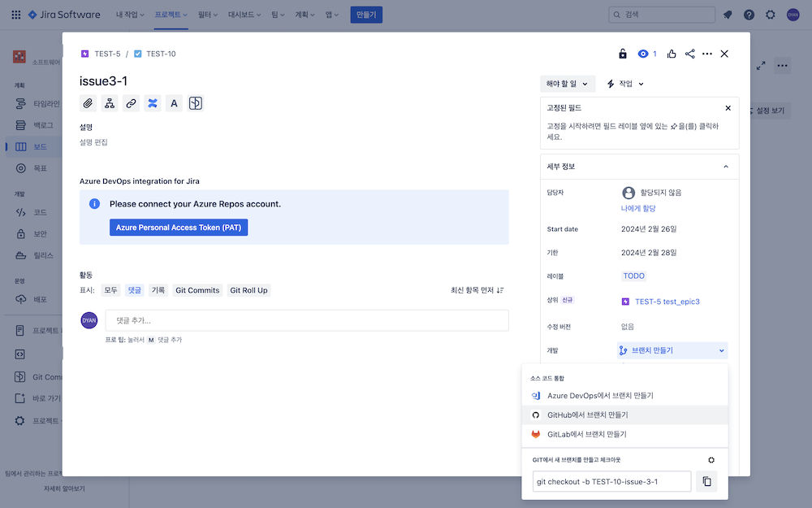
Task: Open the project settings gear in sidebar
Action: pos(19,420)
